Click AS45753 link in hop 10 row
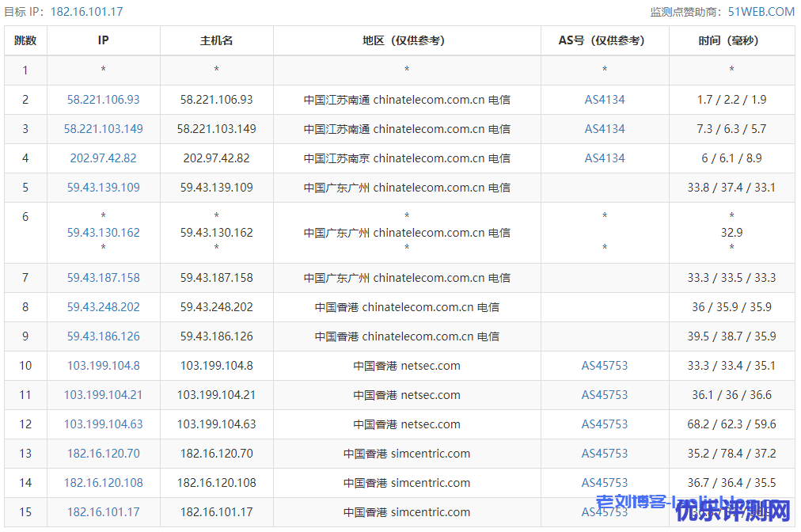The height and width of the screenshot is (532, 801). coord(605,366)
